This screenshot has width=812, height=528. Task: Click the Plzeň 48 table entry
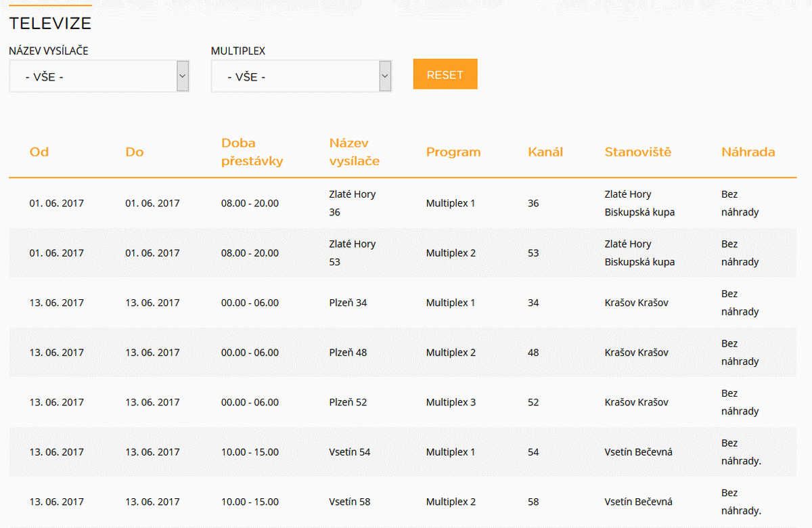click(348, 353)
